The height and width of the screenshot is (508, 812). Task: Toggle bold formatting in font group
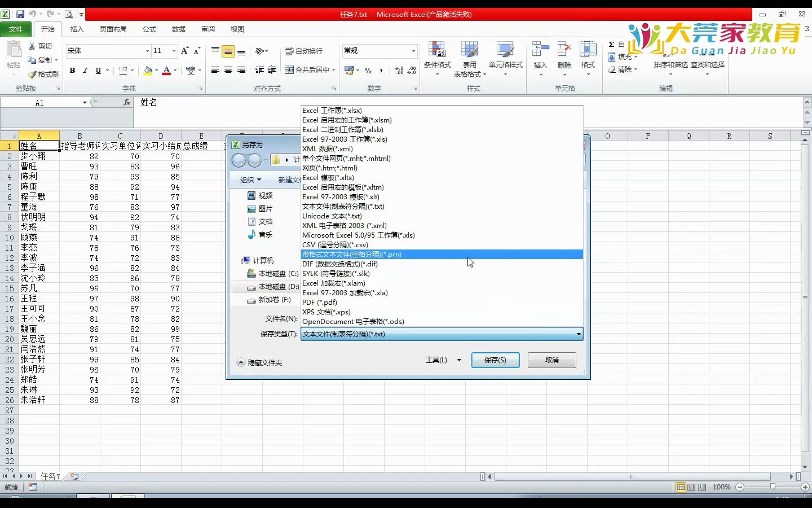[x=72, y=71]
